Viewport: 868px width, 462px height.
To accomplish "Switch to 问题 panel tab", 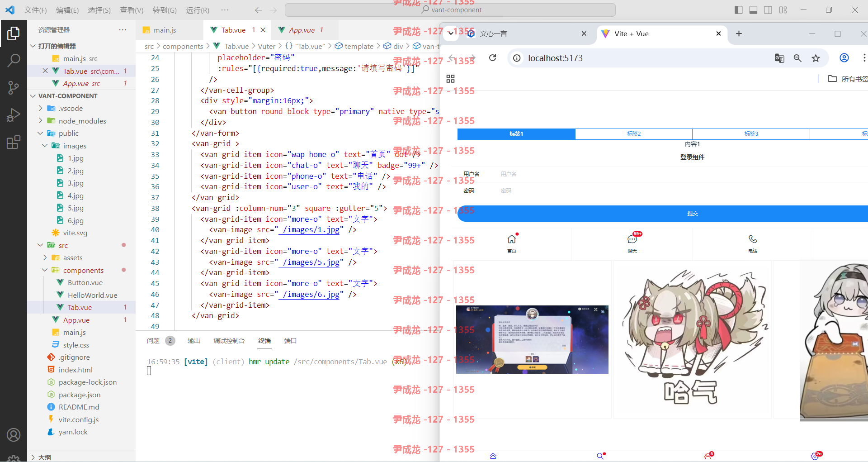I will tap(153, 341).
